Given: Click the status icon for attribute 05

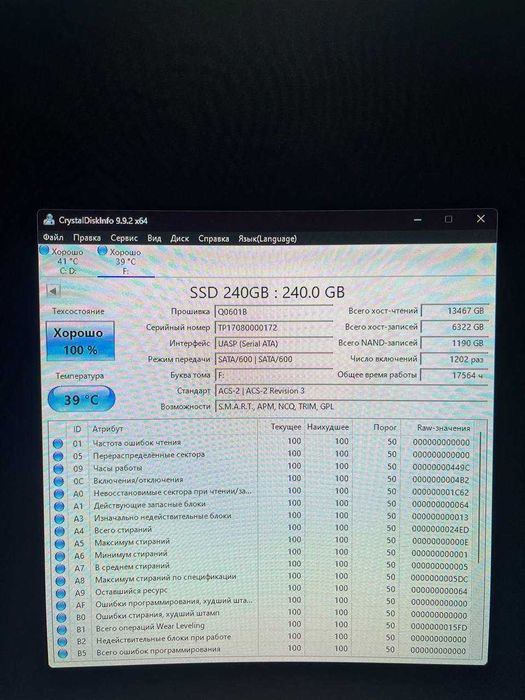Looking at the screenshot, I should 58,456.
